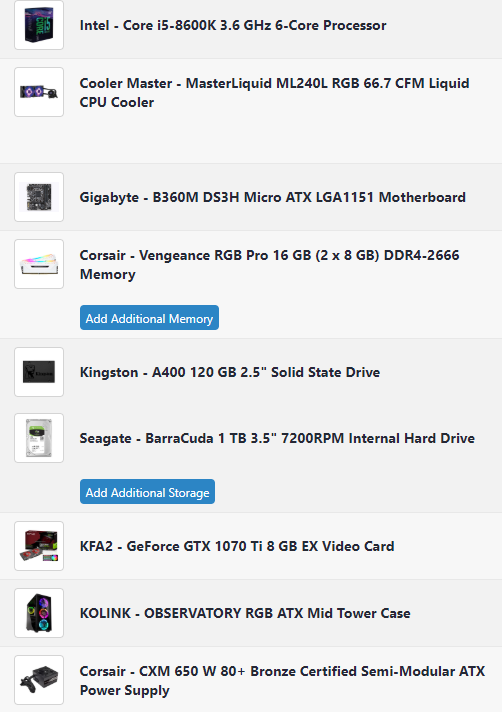
Task: Click the Kingston A400 120 GB SSD link
Action: click(x=230, y=372)
